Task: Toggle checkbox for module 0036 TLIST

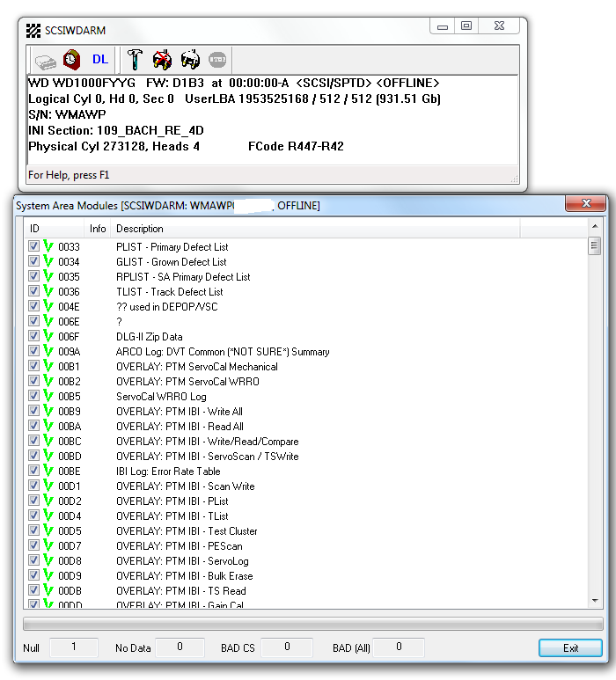Action: pyautogui.click(x=33, y=291)
